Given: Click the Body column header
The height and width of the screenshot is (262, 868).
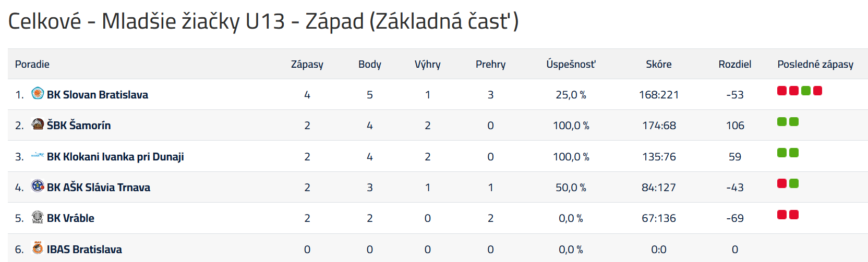Looking at the screenshot, I should (370, 64).
